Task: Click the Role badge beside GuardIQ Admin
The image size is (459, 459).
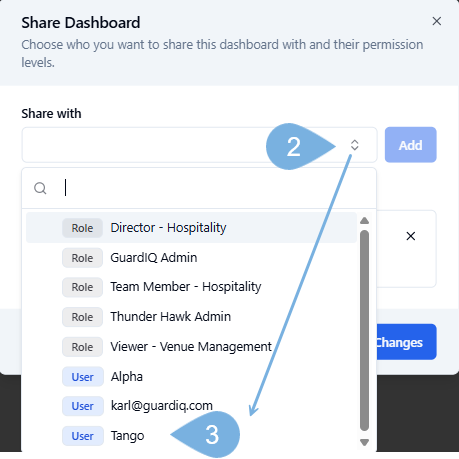Action: click(82, 258)
